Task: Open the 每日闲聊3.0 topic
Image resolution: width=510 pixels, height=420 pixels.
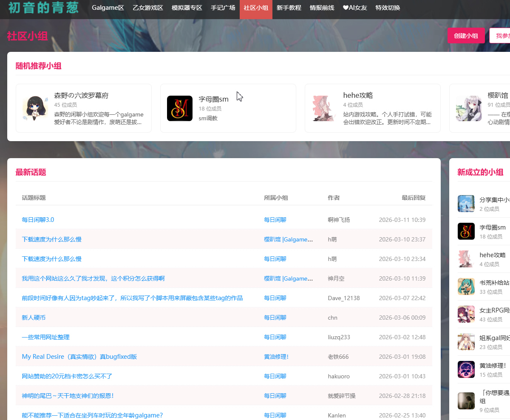Action: tap(37, 219)
